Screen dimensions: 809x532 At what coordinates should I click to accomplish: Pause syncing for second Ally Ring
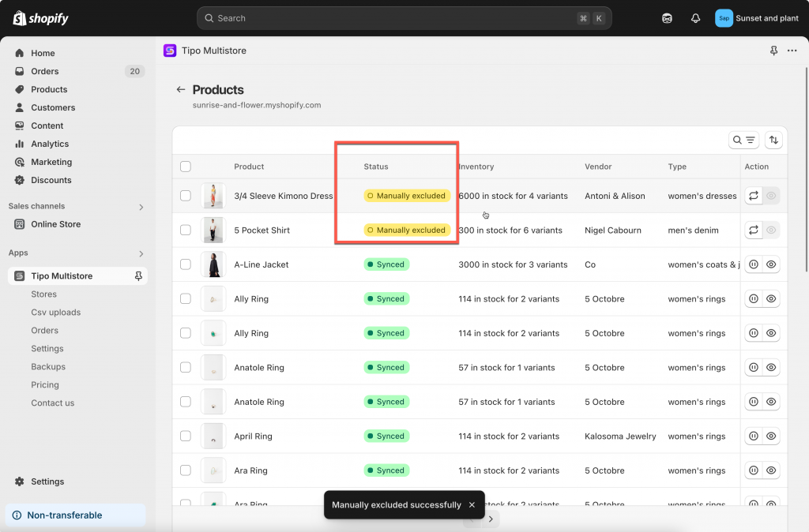[x=753, y=333]
